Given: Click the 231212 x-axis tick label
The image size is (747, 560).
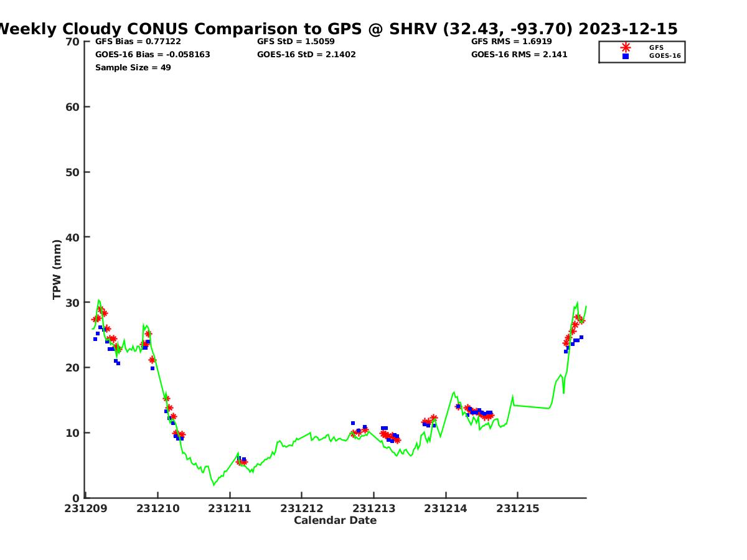Looking at the screenshot, I should pos(302,508).
